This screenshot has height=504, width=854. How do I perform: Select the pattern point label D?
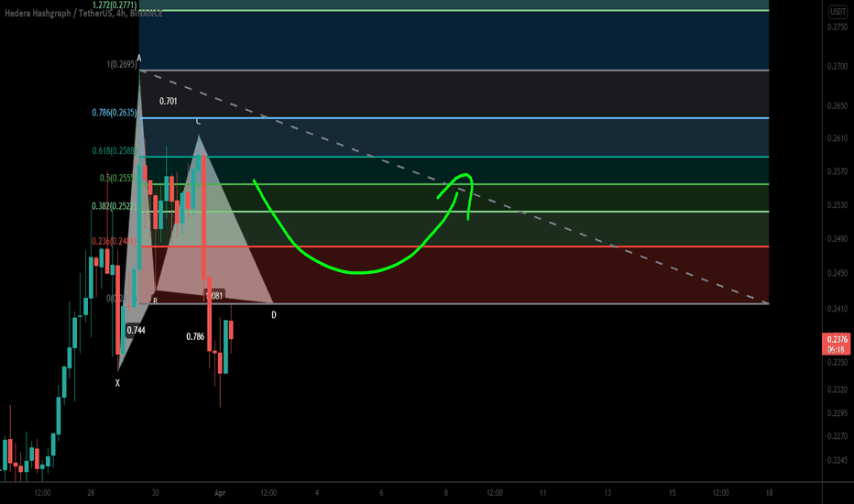[x=274, y=315]
